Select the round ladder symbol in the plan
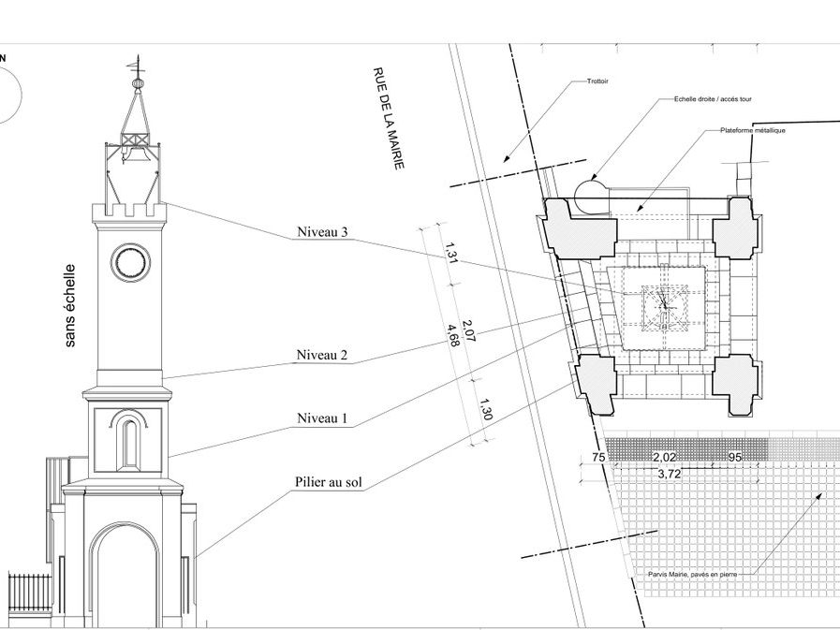 click(x=590, y=194)
